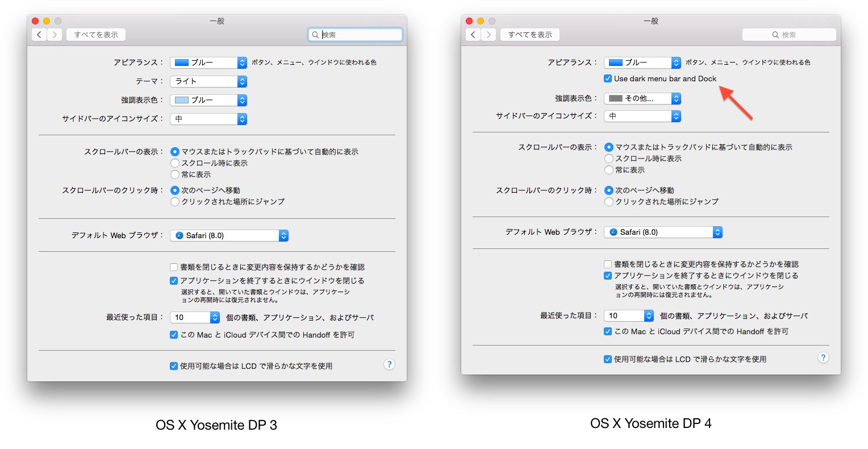Select 常に表示 in the DP 4 window
This screenshot has height=449, width=868.
pyautogui.click(x=609, y=170)
